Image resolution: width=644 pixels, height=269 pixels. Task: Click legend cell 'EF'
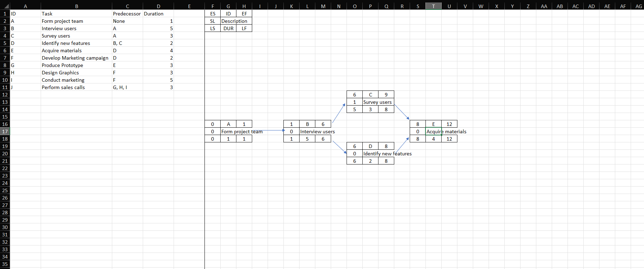click(x=244, y=14)
